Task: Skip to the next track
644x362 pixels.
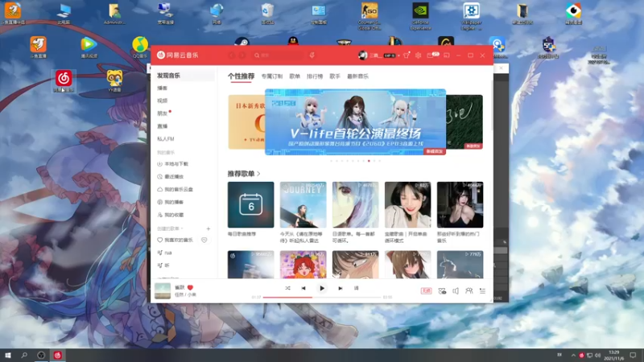Action: coord(340,289)
